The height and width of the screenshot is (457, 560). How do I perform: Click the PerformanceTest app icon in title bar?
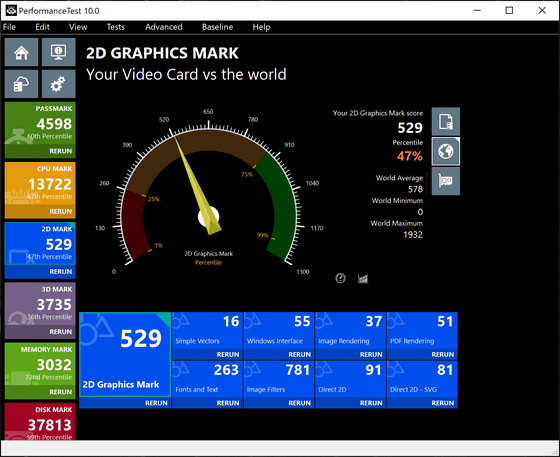point(11,10)
